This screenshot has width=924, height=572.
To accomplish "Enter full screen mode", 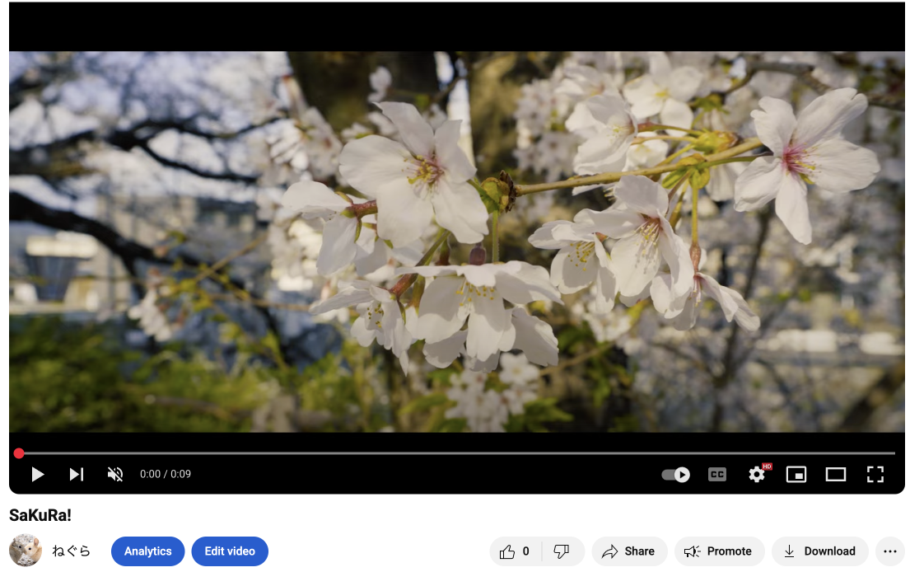I will [x=875, y=474].
